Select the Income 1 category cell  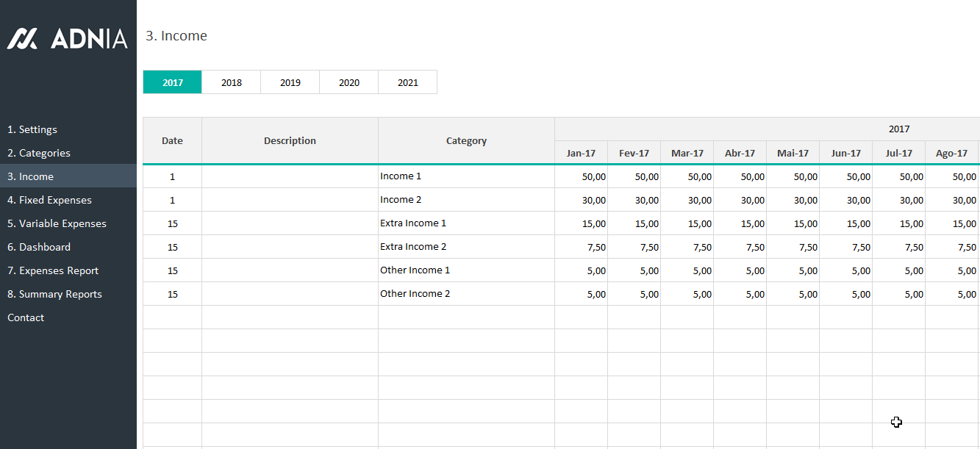click(x=466, y=176)
